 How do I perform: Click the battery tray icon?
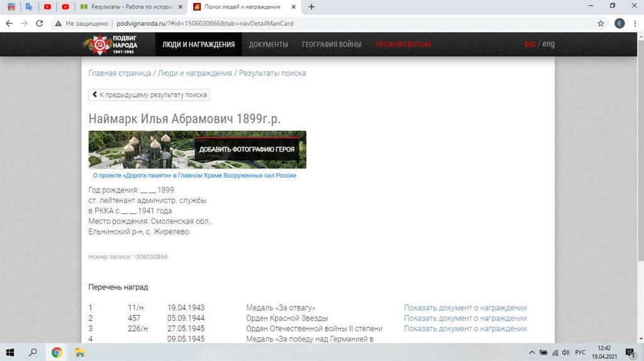point(543,352)
